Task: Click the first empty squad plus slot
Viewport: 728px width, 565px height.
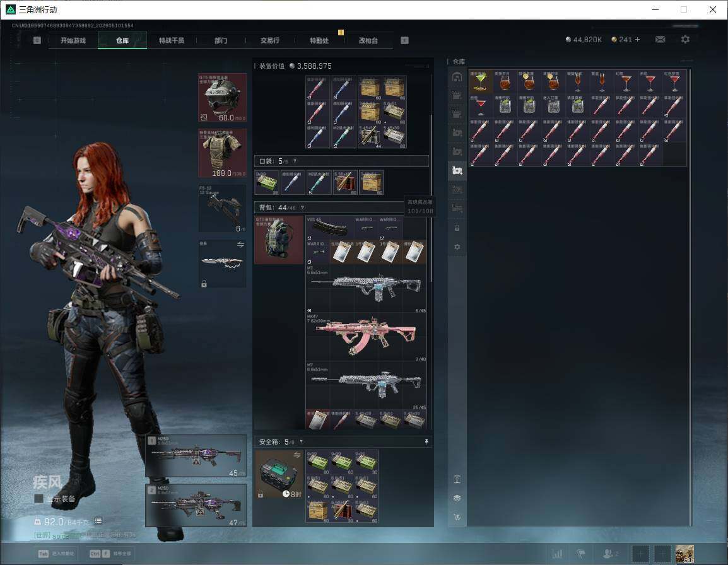Action: click(x=640, y=554)
